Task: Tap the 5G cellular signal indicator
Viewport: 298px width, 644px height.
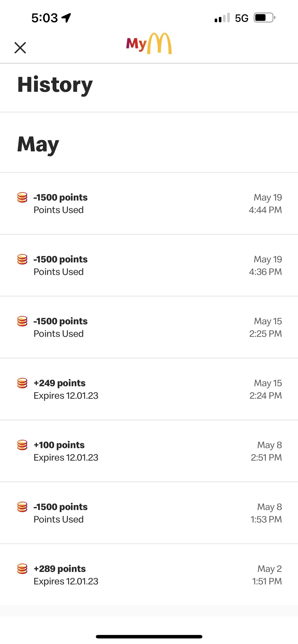Action: (x=231, y=18)
